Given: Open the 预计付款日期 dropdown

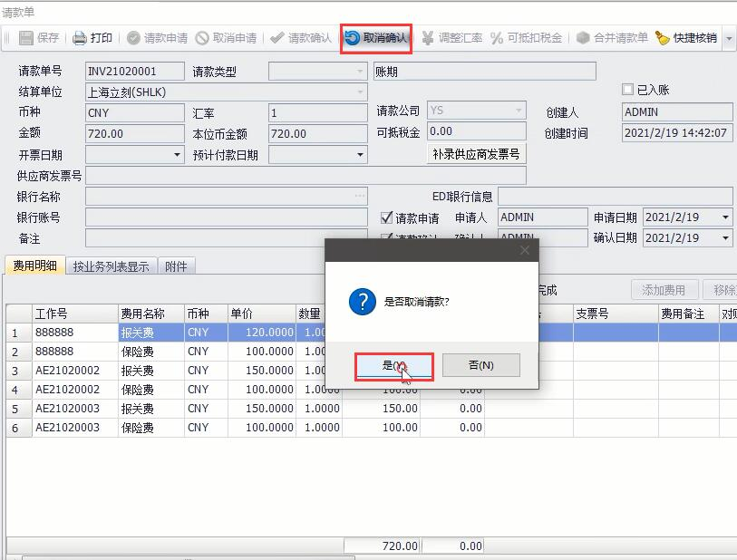Looking at the screenshot, I should (x=361, y=155).
